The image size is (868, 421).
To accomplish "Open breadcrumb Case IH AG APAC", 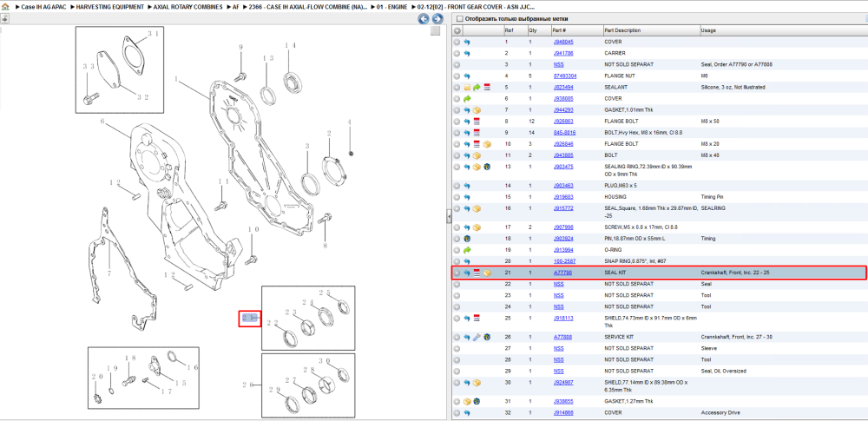I will pyautogui.click(x=42, y=7).
